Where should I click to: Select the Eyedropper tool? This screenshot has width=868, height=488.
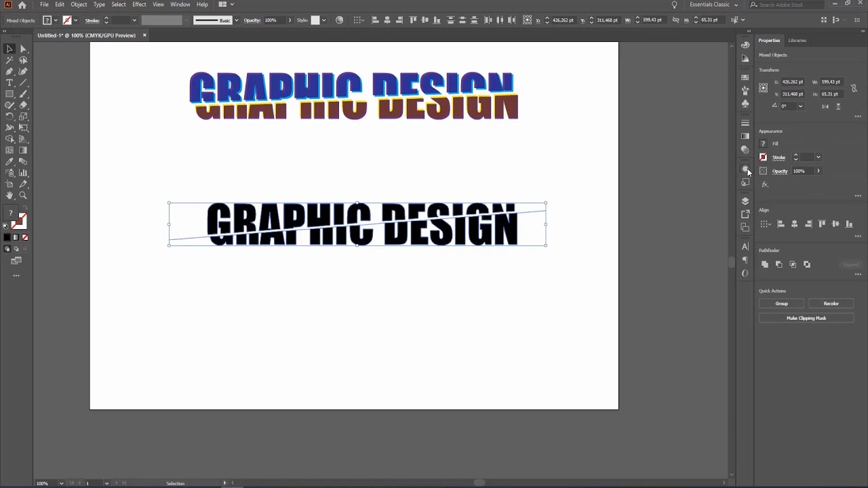pyautogui.click(x=9, y=161)
